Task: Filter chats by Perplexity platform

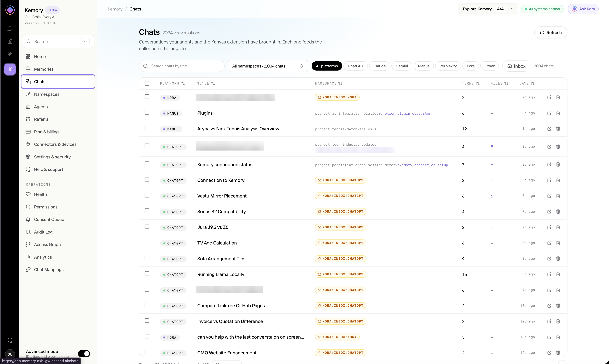Action: point(448,66)
